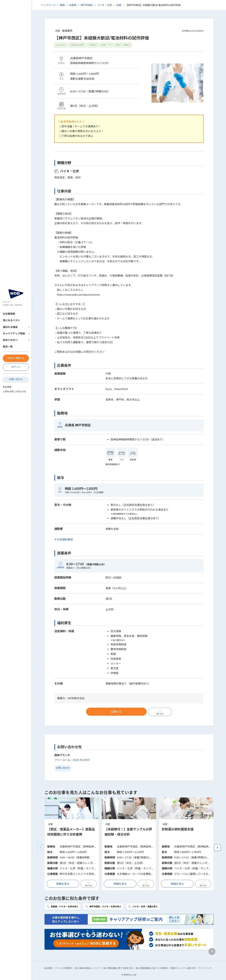Viewport: 226px width, 980px height.
Task: Expand the 選ばれる理由 chevron
Action: coord(29,327)
